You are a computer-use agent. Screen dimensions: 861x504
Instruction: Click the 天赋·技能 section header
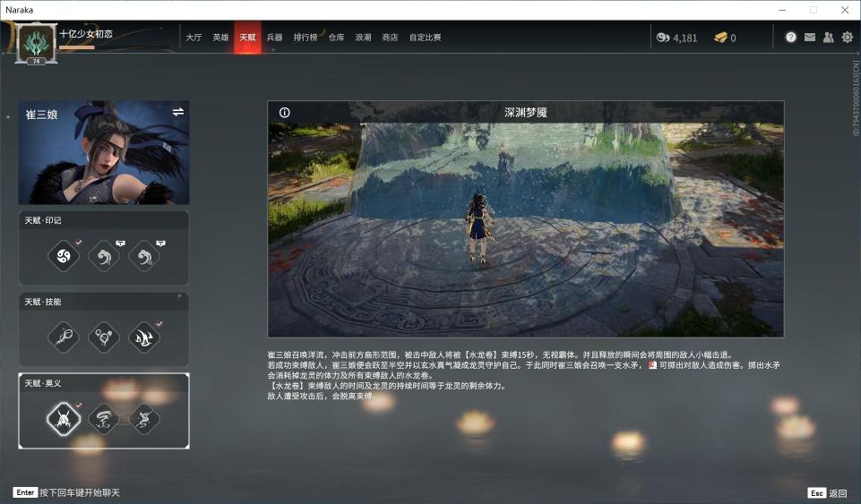pos(104,302)
